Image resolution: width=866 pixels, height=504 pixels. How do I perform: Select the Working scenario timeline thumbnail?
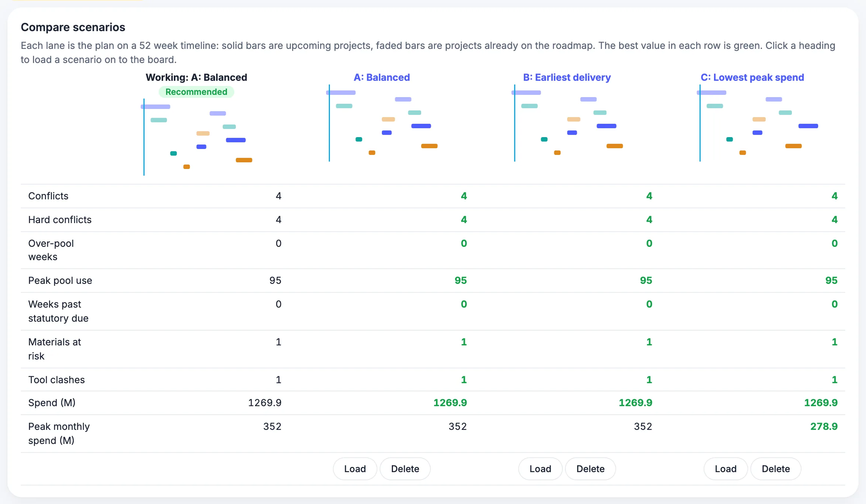pos(196,137)
